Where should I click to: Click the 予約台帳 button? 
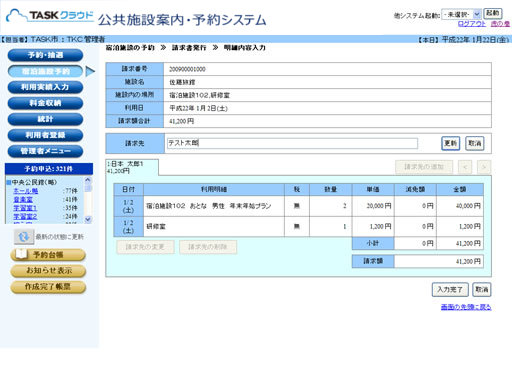coord(48,255)
